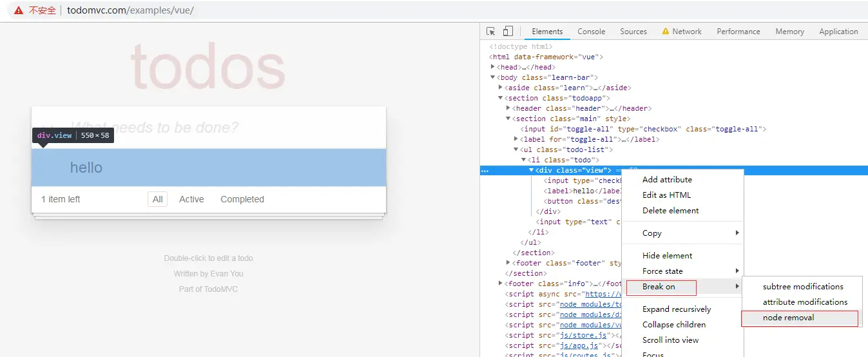
Task: Collapse the ul class todo-list node
Action: tap(516, 150)
